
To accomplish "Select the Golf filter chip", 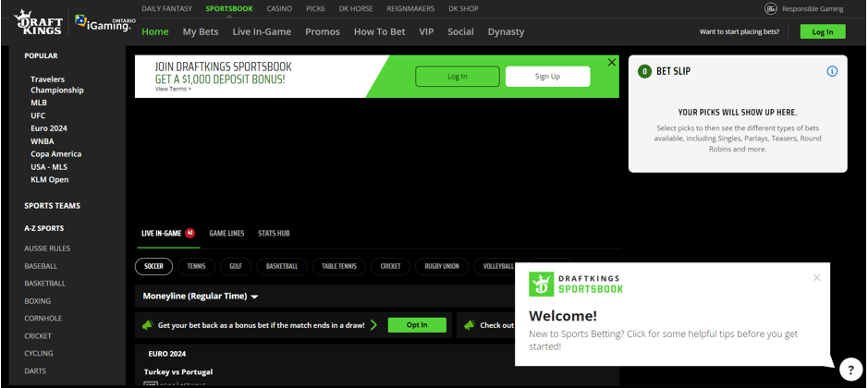I will [236, 266].
